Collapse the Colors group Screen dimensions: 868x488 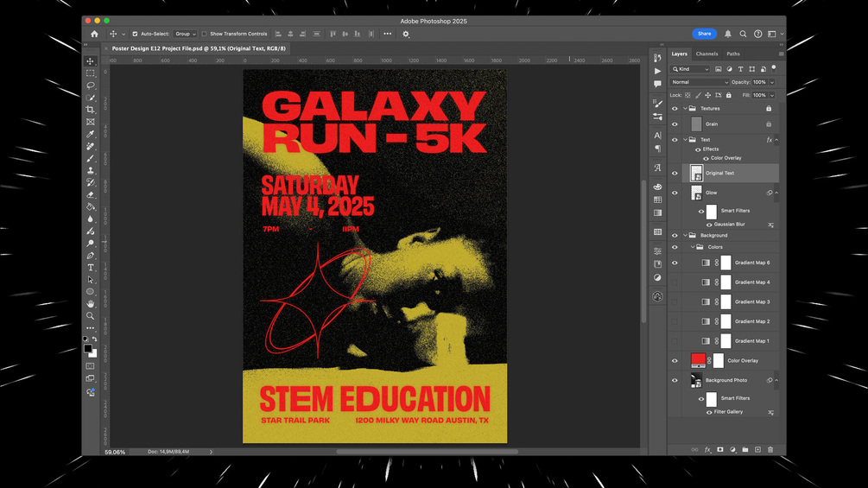pyautogui.click(x=692, y=247)
